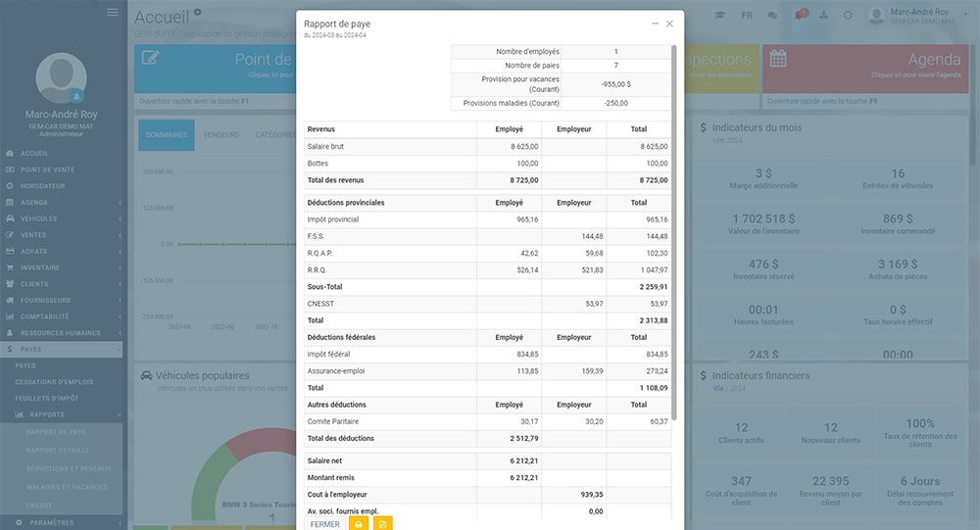Switch language using the FR selector
980x530 pixels.
point(747,16)
